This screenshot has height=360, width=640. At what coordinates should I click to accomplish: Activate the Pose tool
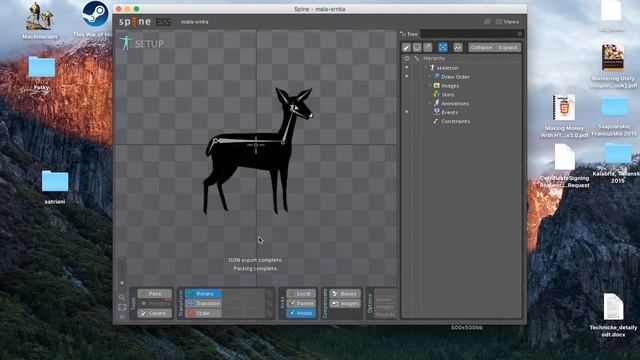(155, 294)
